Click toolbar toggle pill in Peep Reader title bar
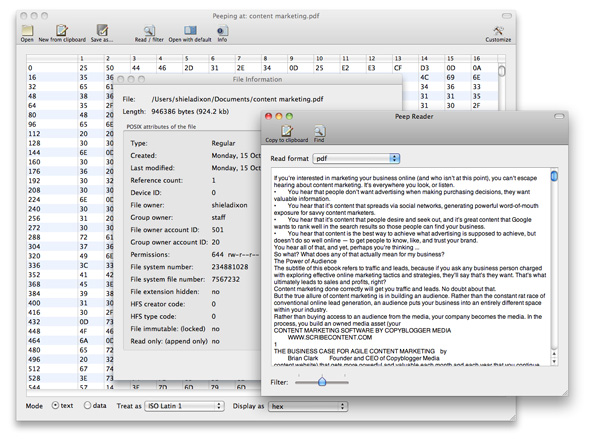The image size is (590, 439). (559, 116)
